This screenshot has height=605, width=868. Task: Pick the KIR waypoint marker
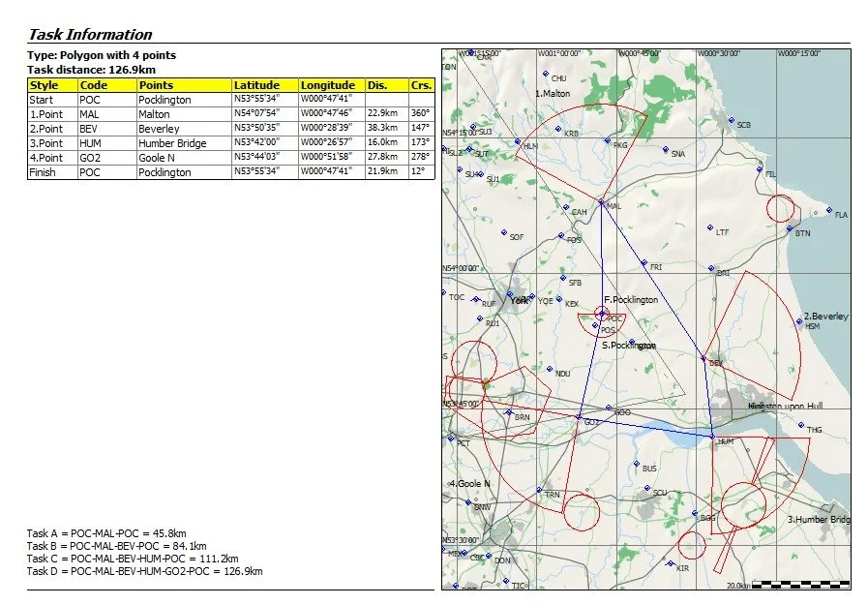pyautogui.click(x=671, y=563)
